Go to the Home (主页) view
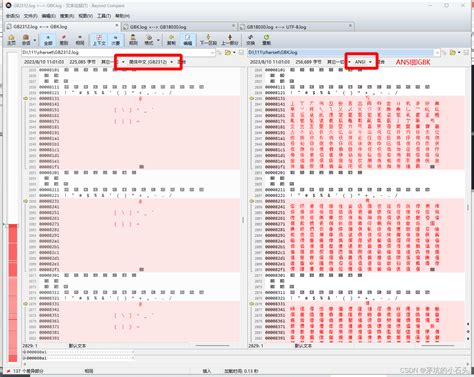This screenshot has height=377, width=474. point(11,40)
